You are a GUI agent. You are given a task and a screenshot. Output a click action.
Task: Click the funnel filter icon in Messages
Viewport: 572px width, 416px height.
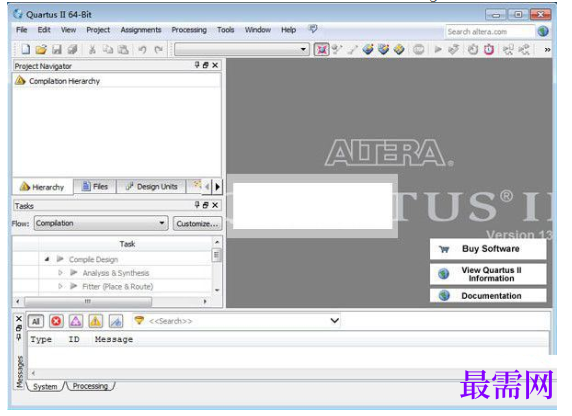coord(139,320)
